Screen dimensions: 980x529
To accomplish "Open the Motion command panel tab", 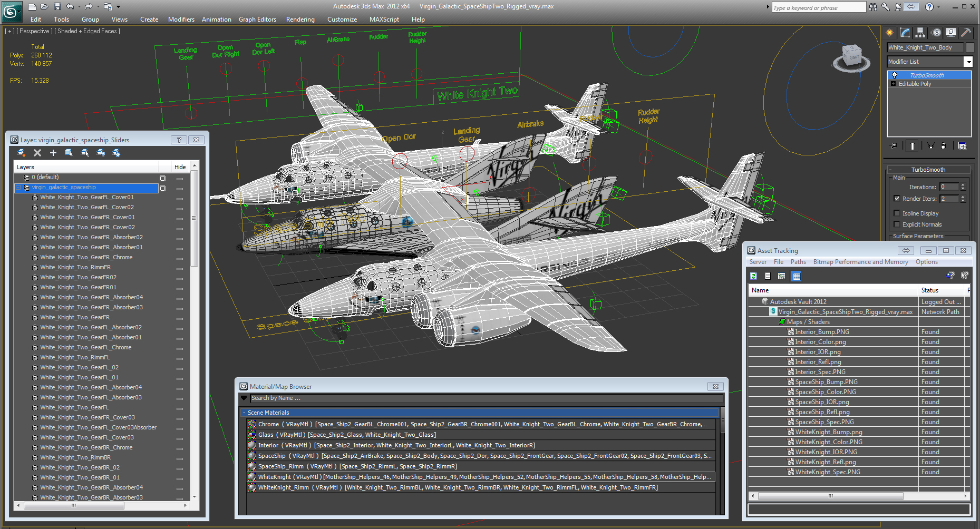I will point(936,33).
